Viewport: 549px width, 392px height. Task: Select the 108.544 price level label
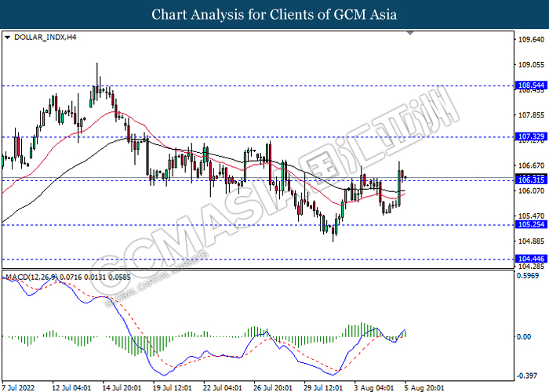pyautogui.click(x=531, y=85)
